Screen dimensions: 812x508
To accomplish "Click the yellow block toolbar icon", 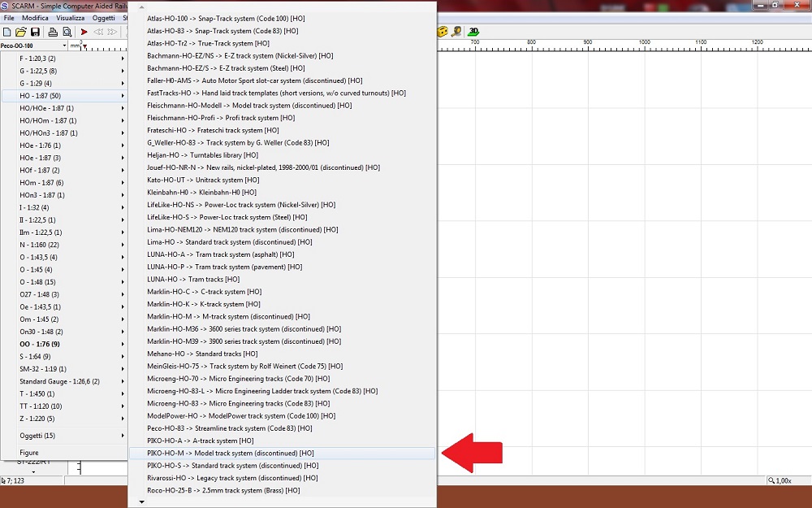I will pos(442,32).
